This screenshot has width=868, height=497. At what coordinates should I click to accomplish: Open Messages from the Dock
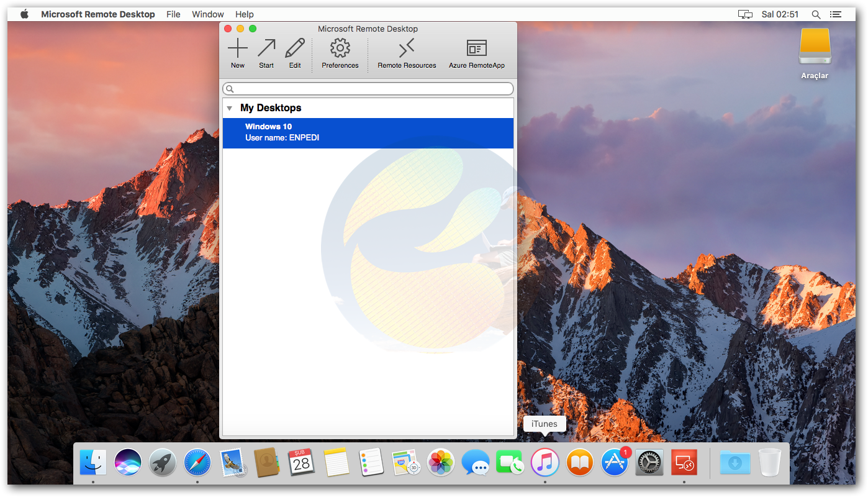476,463
